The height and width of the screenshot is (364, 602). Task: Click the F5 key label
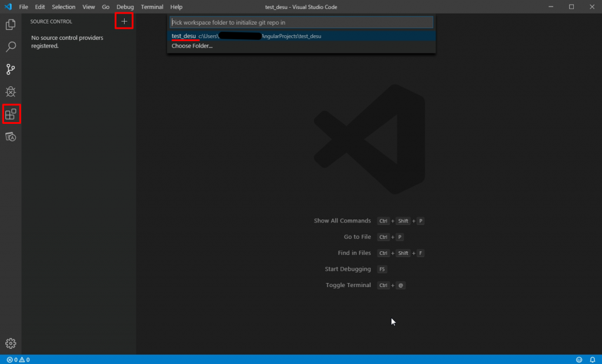point(382,269)
